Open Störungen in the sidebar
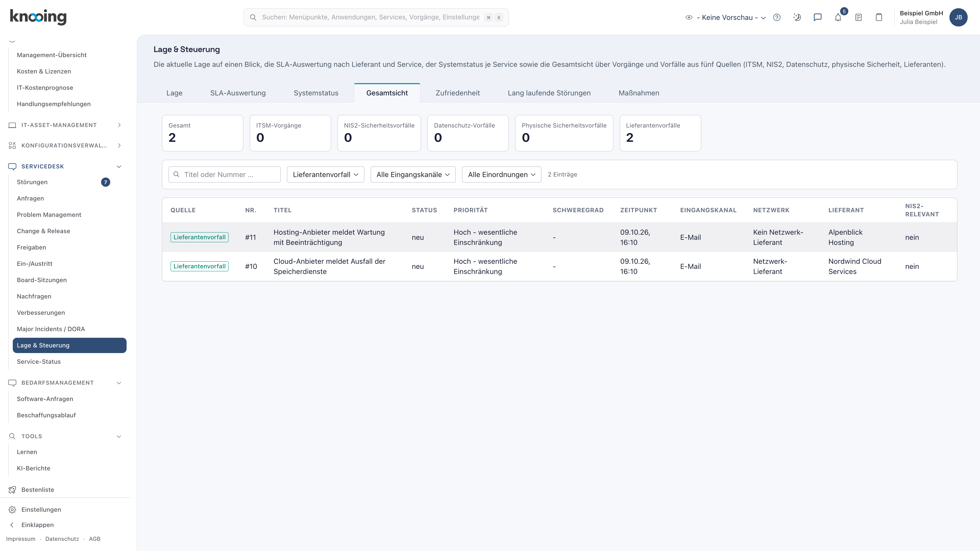 tap(69, 182)
